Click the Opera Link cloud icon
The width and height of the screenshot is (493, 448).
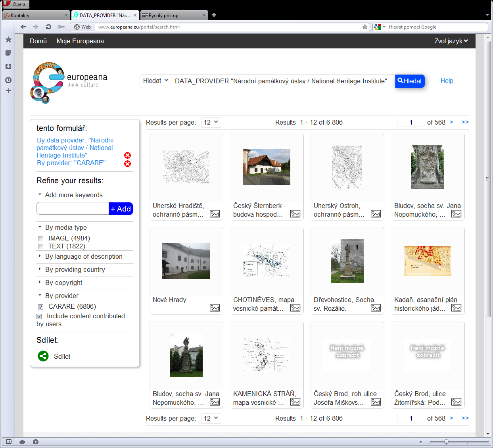(x=22, y=442)
